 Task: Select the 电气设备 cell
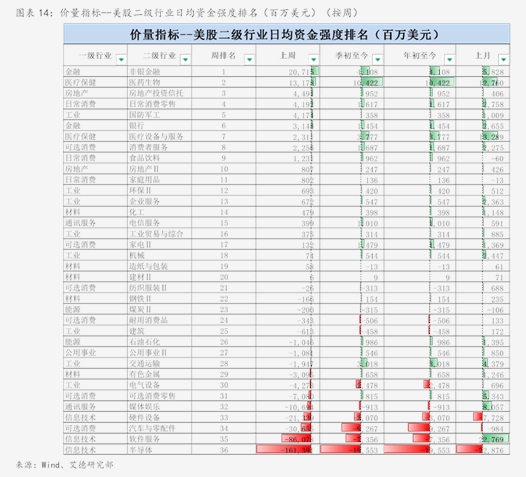click(160, 385)
